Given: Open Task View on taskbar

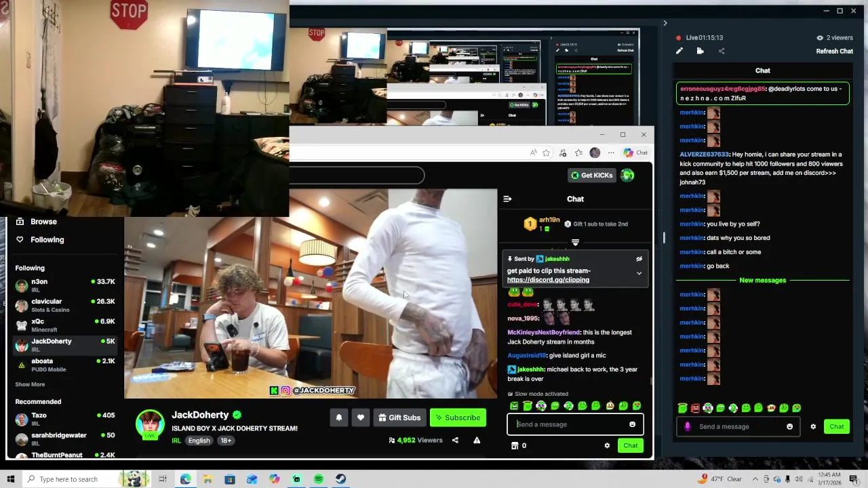Looking at the screenshot, I should click(x=163, y=479).
